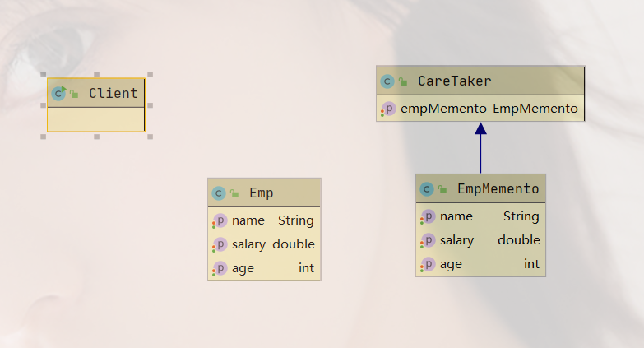Image resolution: width=644 pixels, height=348 pixels.
Task: Click the int type in EmpMemento
Action: tap(531, 264)
